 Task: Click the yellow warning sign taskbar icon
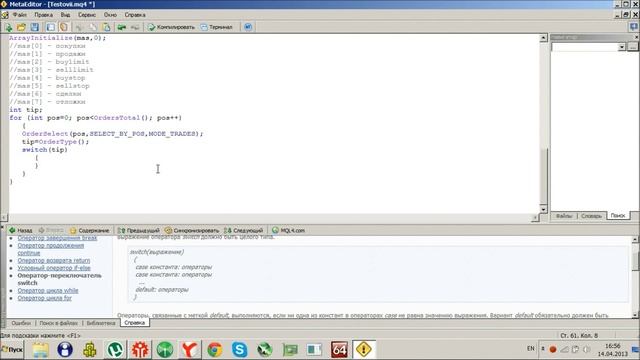click(363, 350)
